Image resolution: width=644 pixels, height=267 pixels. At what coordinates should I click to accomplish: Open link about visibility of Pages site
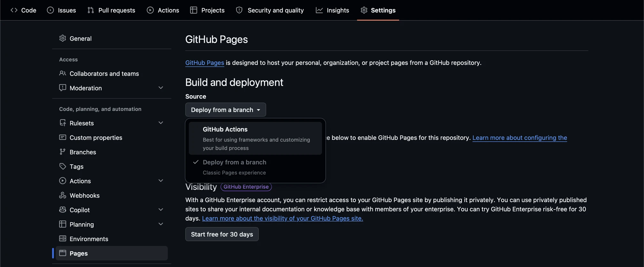[282, 218]
